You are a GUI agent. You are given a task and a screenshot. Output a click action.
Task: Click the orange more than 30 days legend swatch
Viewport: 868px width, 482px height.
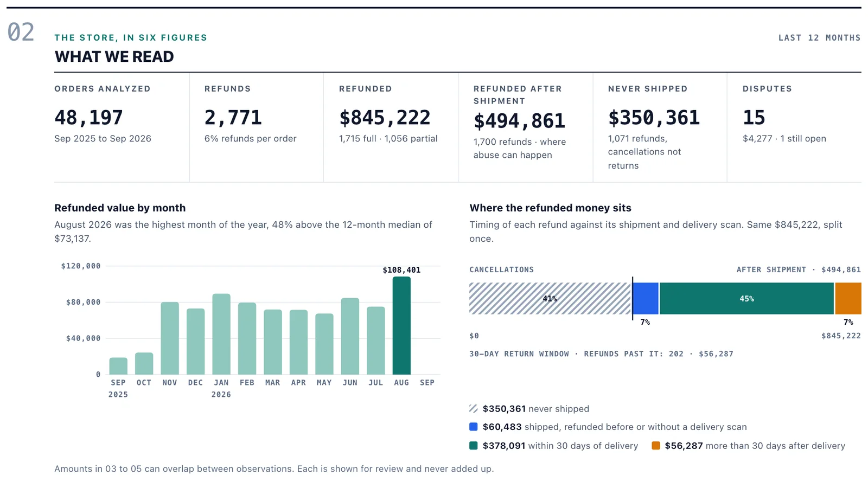coord(656,446)
